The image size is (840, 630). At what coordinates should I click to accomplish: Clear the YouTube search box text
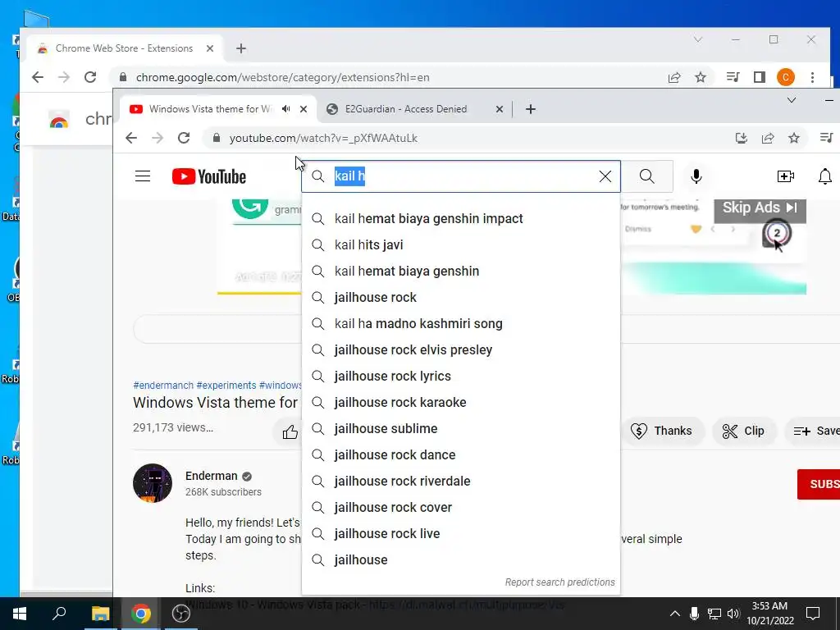pos(605,176)
